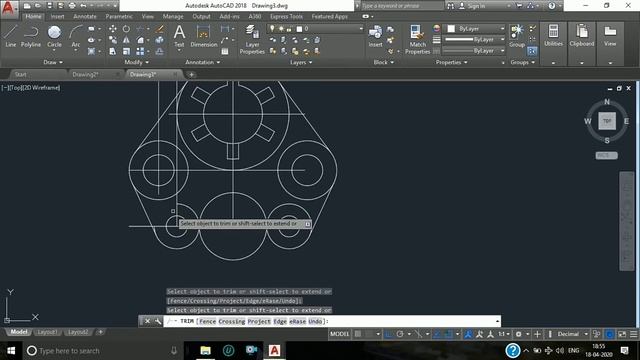
Task: Click the command line customize wrench icon
Action: coord(158,321)
